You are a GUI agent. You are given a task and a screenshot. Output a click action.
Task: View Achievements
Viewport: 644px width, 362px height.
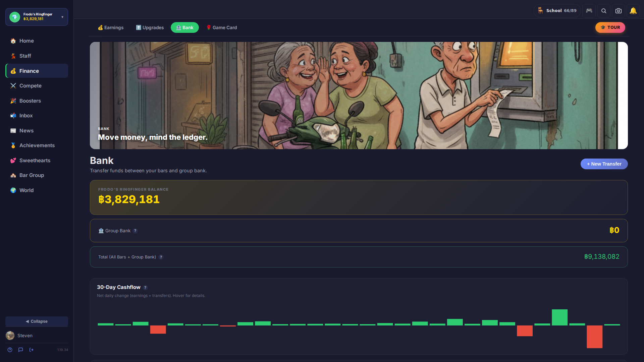point(37,145)
